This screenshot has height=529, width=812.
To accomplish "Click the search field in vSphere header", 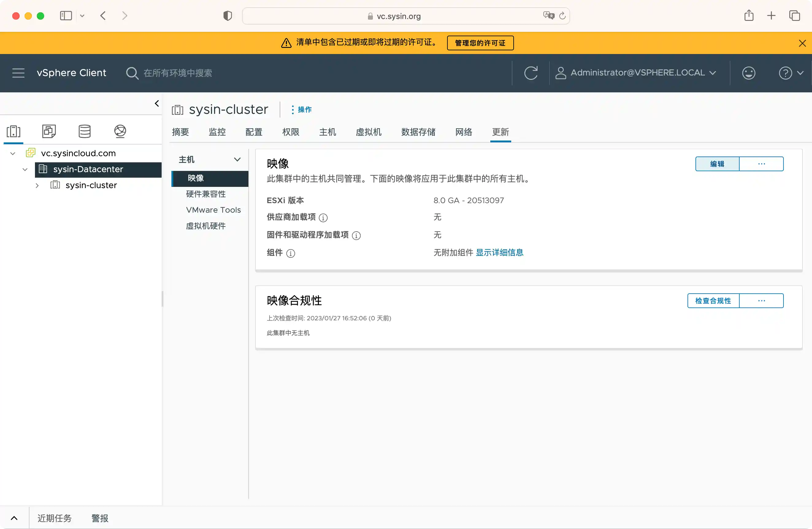I will pyautogui.click(x=178, y=73).
